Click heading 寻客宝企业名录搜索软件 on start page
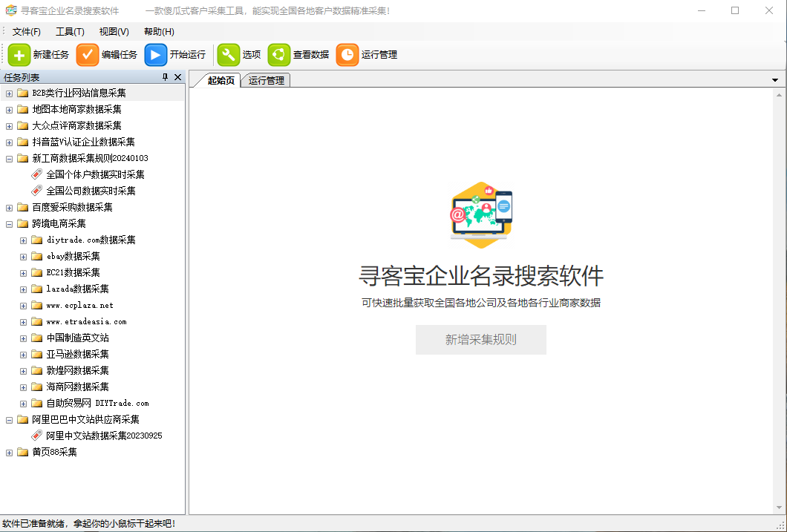Image resolution: width=787 pixels, height=532 pixels. (x=481, y=276)
